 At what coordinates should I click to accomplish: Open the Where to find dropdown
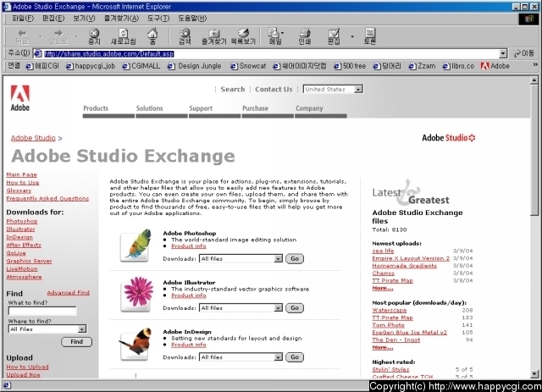click(47, 329)
